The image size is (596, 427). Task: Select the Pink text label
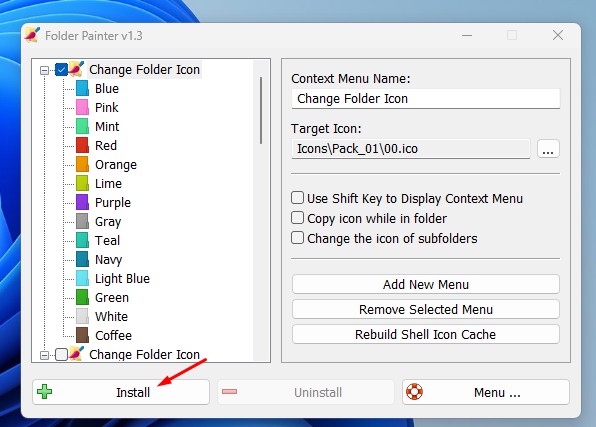pyautogui.click(x=107, y=107)
